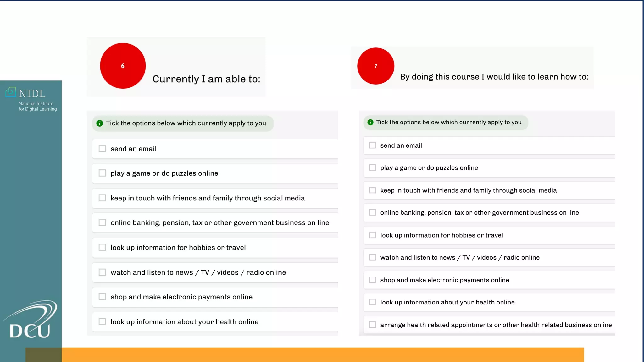Tick left 'play a game or do puzzles online'
The width and height of the screenshot is (644, 362).
(x=102, y=173)
